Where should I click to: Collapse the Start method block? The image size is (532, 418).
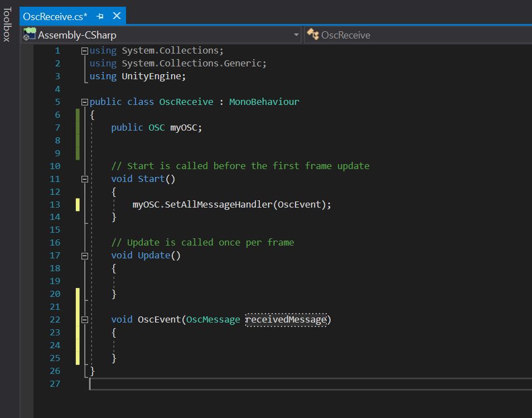(85, 179)
